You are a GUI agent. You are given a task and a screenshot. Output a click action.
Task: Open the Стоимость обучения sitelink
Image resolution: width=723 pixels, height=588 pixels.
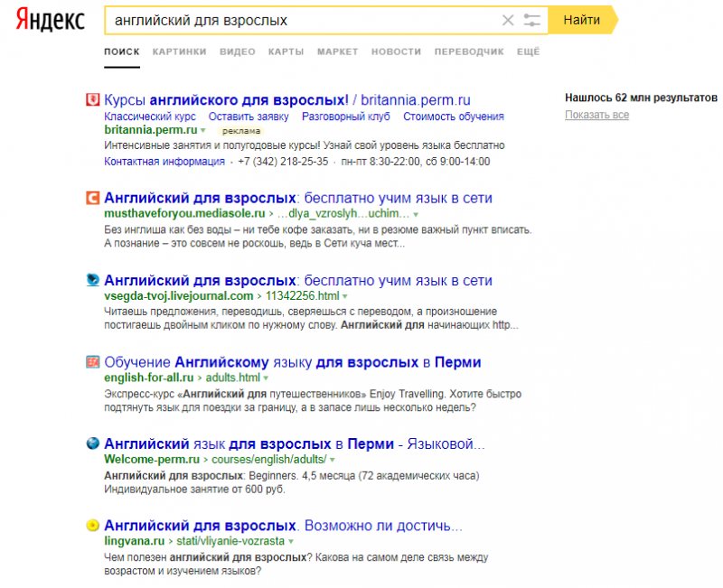click(454, 117)
